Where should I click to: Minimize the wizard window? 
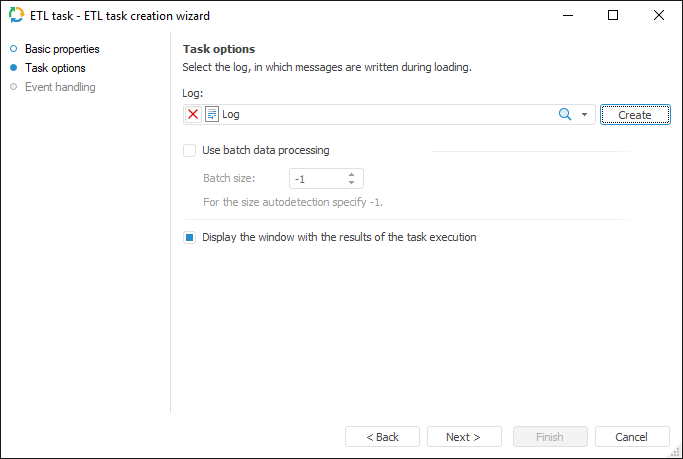click(x=567, y=16)
